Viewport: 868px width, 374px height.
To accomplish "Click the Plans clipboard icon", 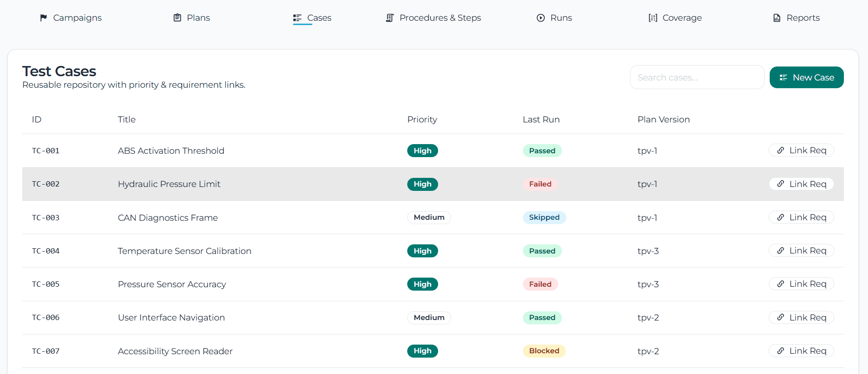I will point(177,18).
